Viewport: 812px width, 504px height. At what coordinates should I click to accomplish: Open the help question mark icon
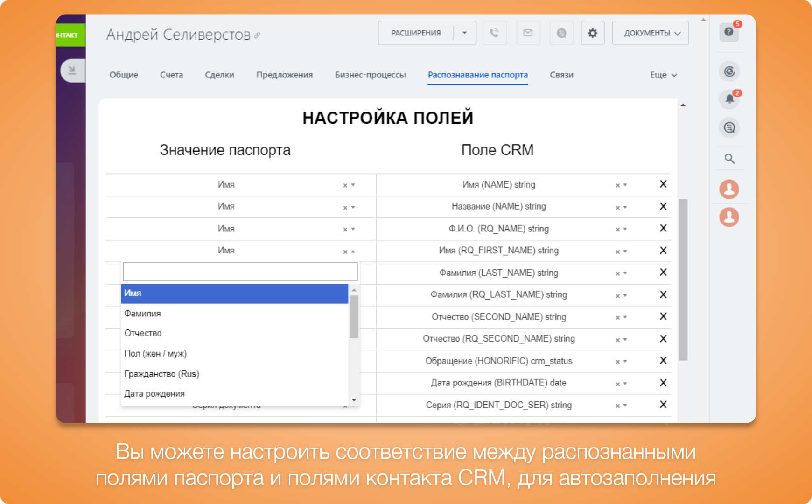(729, 32)
